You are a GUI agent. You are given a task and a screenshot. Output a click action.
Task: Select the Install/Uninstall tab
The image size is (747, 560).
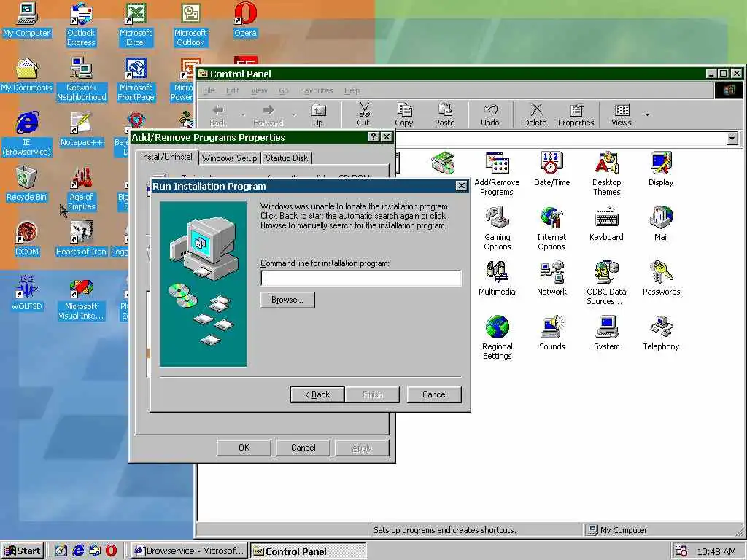pyautogui.click(x=167, y=157)
